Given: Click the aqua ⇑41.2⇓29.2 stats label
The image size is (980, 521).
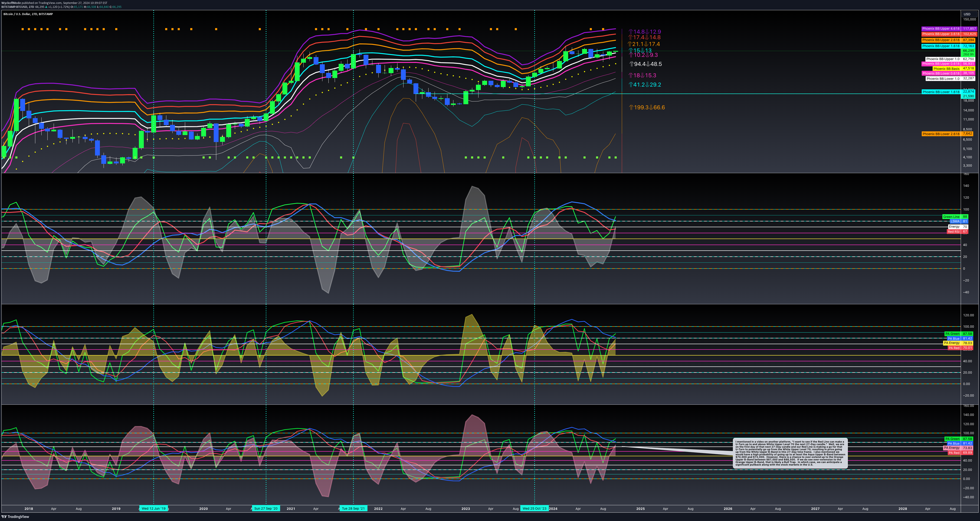Looking at the screenshot, I should (645, 85).
